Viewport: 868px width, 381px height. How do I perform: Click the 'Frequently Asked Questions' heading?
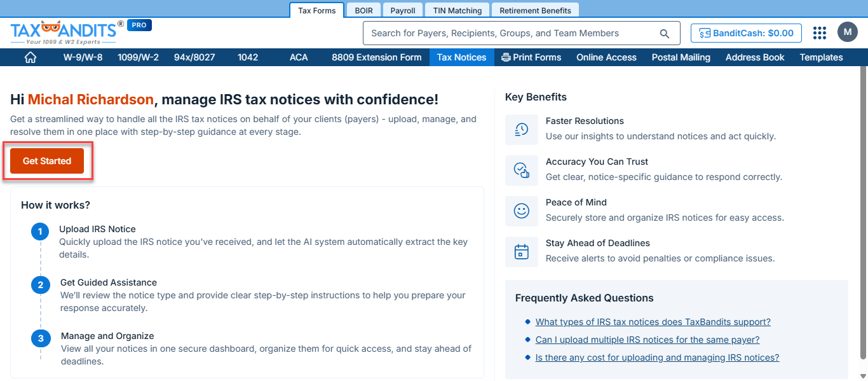click(x=584, y=298)
